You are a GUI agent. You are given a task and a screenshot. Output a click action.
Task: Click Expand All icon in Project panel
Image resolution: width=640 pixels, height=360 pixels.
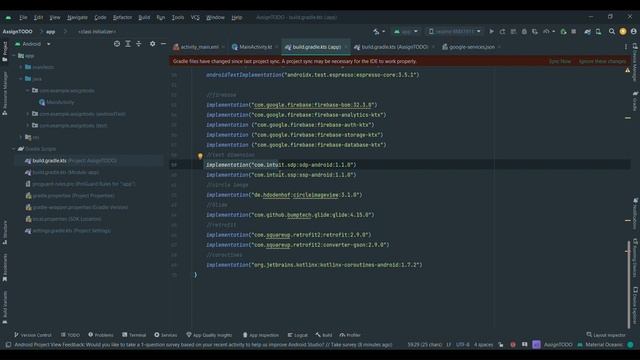click(x=128, y=44)
